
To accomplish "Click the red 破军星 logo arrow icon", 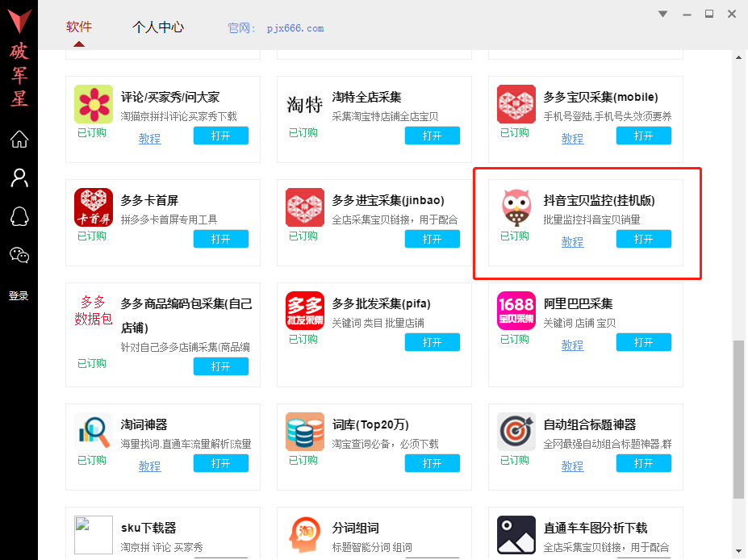I will click(x=19, y=21).
